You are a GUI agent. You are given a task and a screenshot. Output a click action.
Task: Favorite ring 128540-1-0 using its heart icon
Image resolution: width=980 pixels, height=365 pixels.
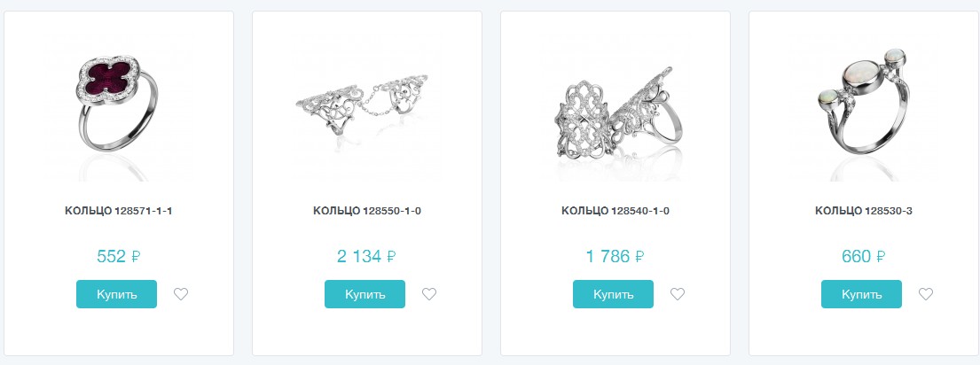tap(678, 294)
